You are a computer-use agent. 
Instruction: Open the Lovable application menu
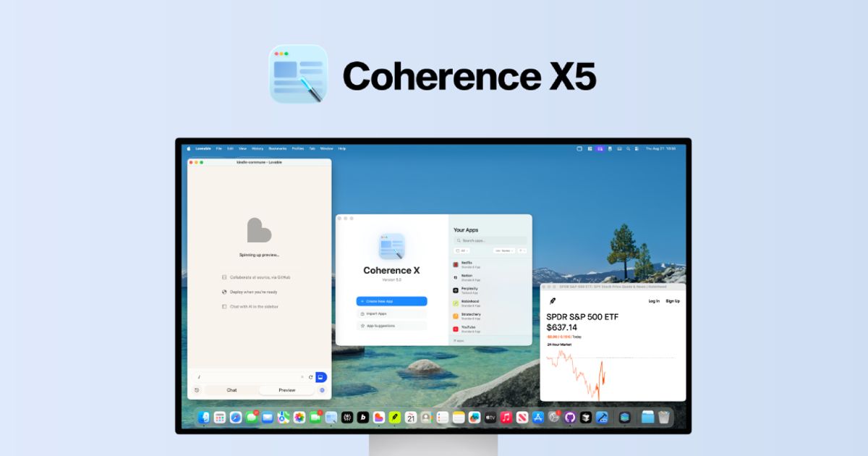(203, 148)
